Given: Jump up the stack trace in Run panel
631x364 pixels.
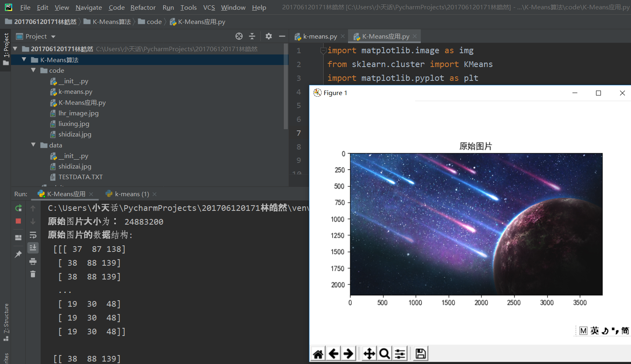Looking at the screenshot, I should [33, 208].
